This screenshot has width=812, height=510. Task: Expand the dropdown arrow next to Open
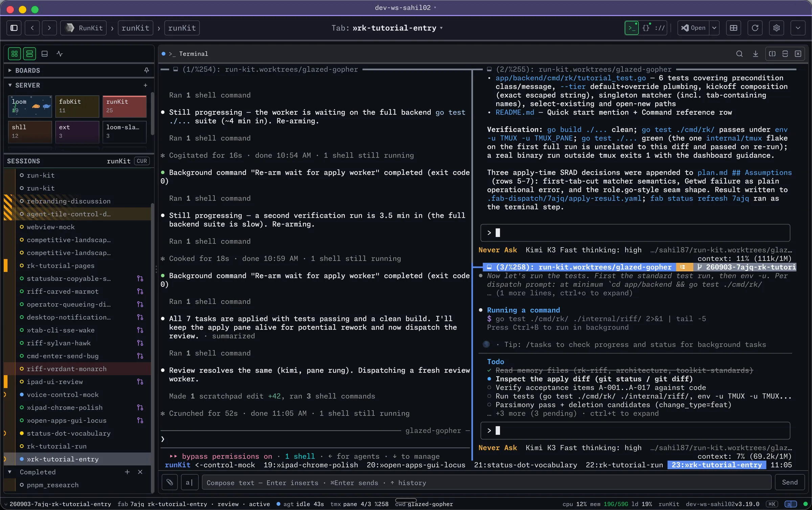coord(714,28)
